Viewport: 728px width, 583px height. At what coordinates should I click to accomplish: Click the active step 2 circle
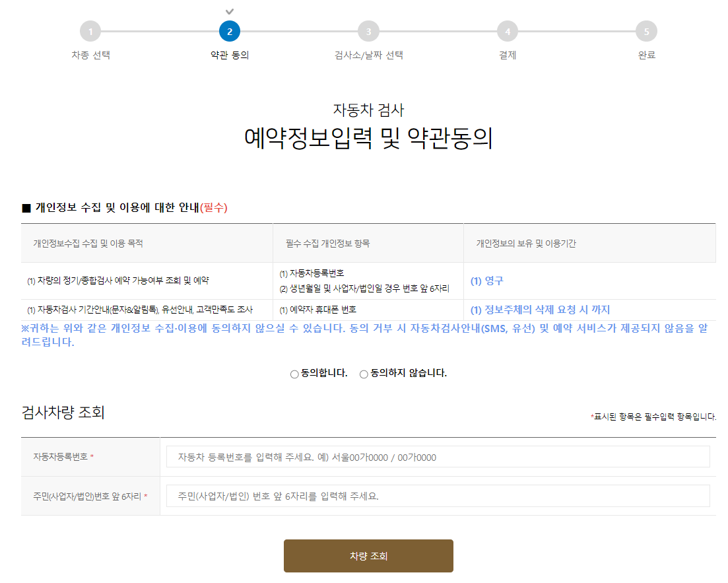pos(230,32)
